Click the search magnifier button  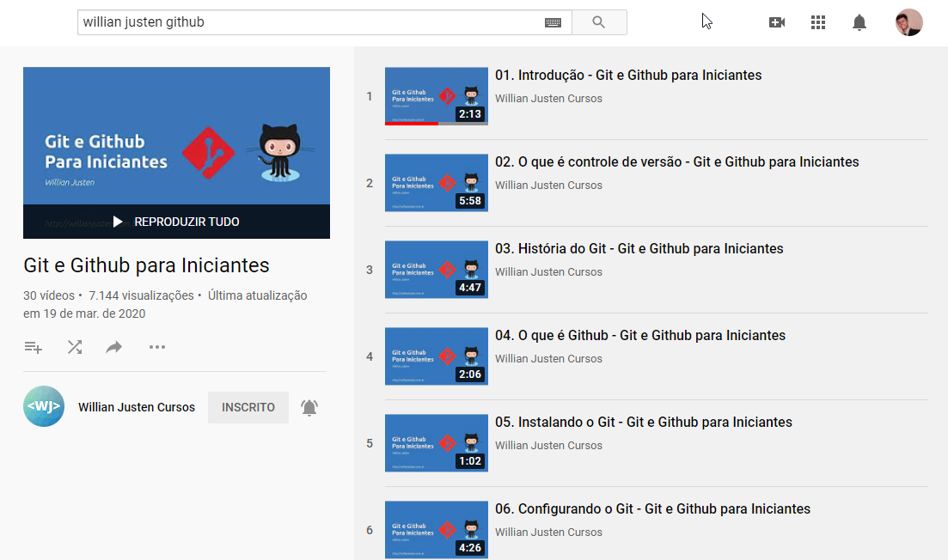click(599, 22)
